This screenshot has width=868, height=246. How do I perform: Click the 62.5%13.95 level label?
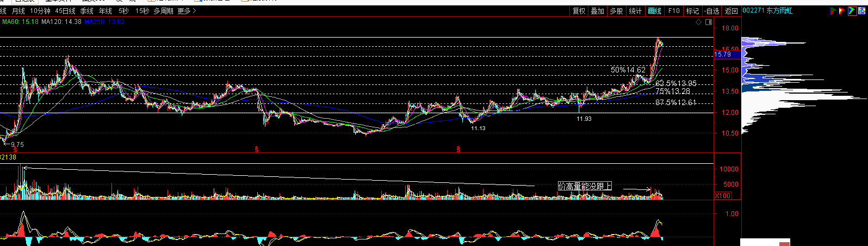click(676, 84)
